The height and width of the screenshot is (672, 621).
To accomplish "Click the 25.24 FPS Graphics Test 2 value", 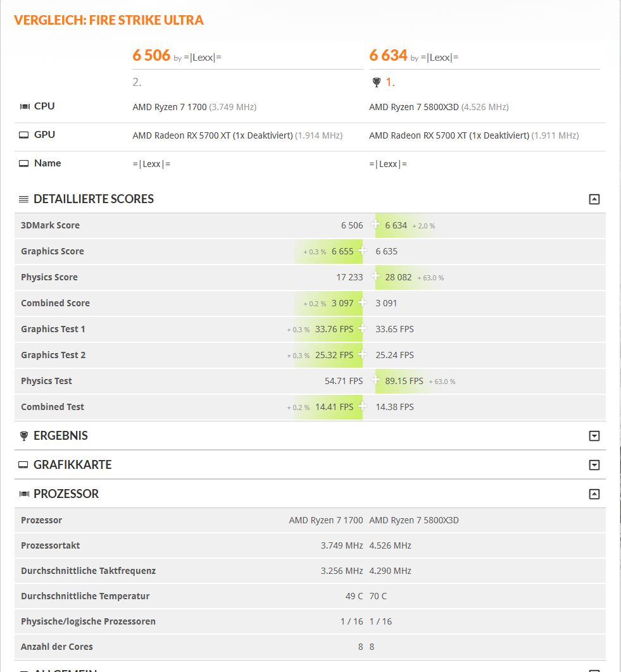I will 394,355.
